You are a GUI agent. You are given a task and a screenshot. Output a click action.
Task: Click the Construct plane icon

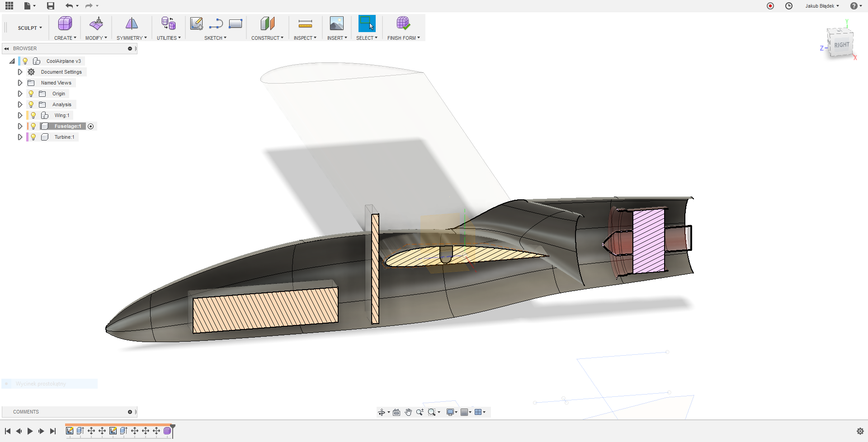(x=267, y=24)
